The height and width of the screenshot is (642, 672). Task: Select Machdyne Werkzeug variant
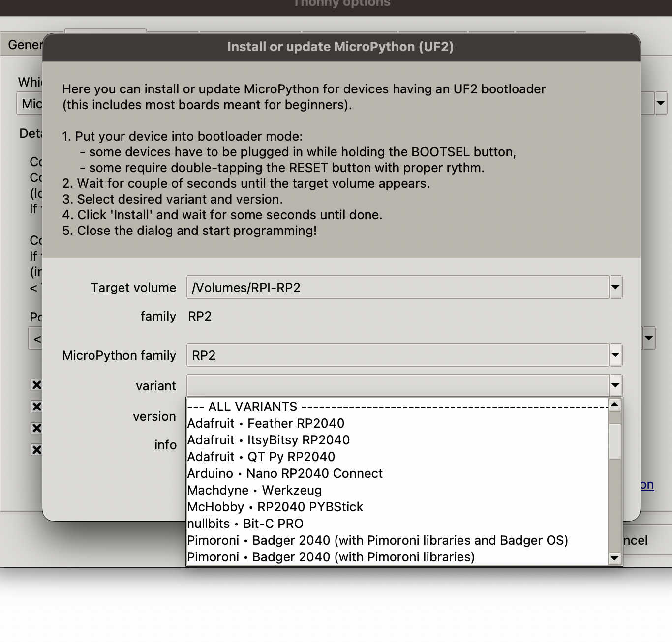pos(397,490)
